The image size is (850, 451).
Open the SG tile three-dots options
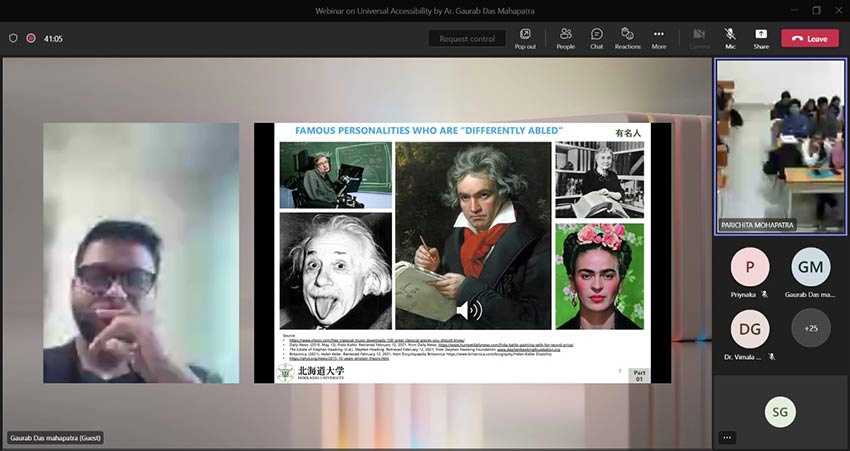click(x=727, y=437)
